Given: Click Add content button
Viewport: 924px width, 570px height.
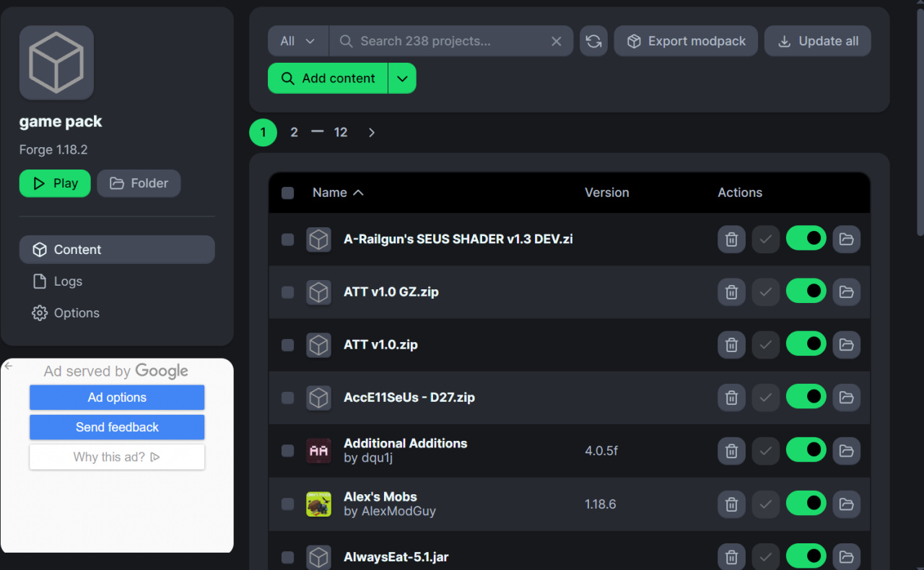Looking at the screenshot, I should 328,78.
